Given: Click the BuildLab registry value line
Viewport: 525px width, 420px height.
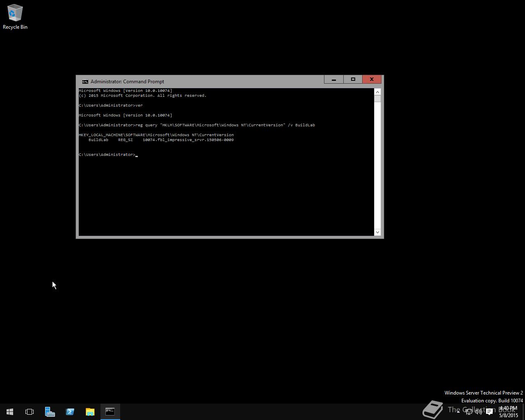Looking at the screenshot, I should 161,140.
